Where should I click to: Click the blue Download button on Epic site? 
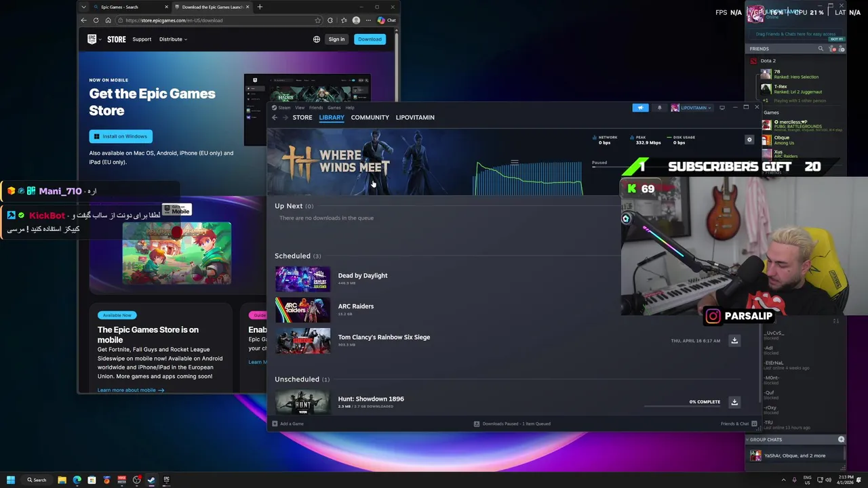[370, 39]
